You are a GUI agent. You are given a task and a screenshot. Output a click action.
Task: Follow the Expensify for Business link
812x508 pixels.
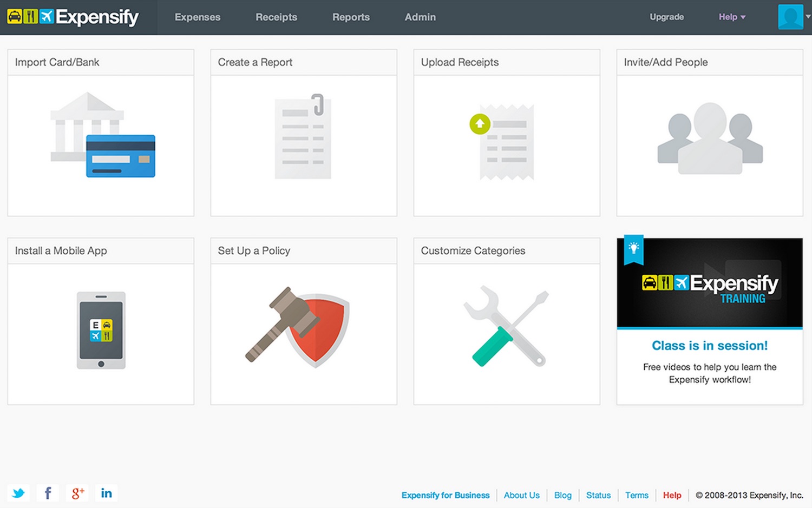446,495
